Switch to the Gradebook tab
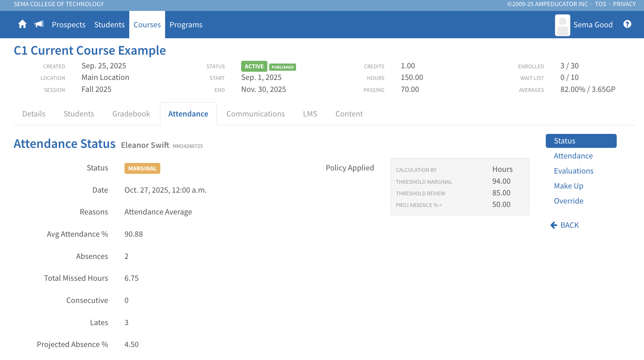 click(x=131, y=114)
